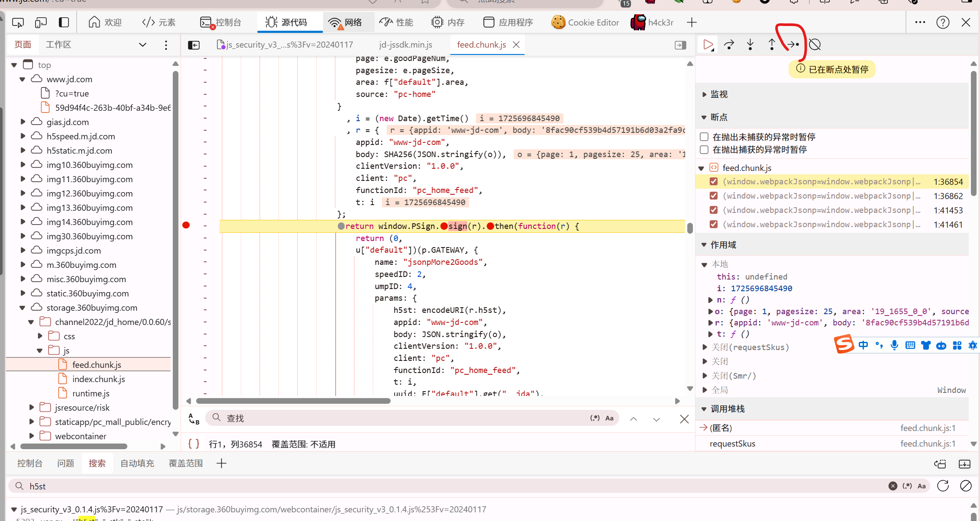The image size is (980, 521).
Task: Click the inspect element picker icon
Action: pos(18,23)
